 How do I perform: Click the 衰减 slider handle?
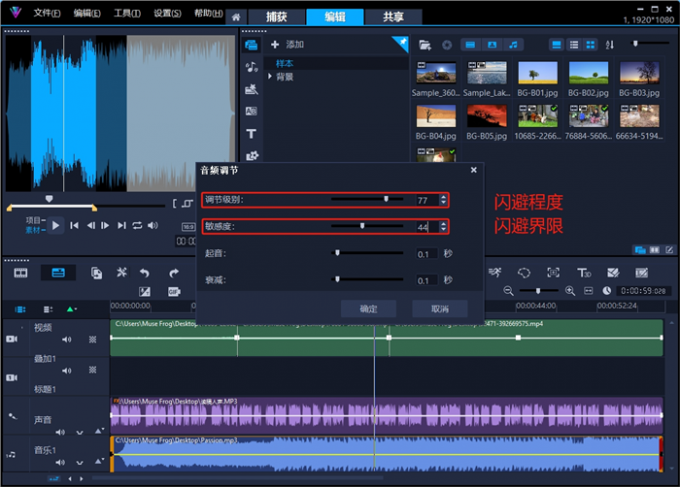click(337, 279)
